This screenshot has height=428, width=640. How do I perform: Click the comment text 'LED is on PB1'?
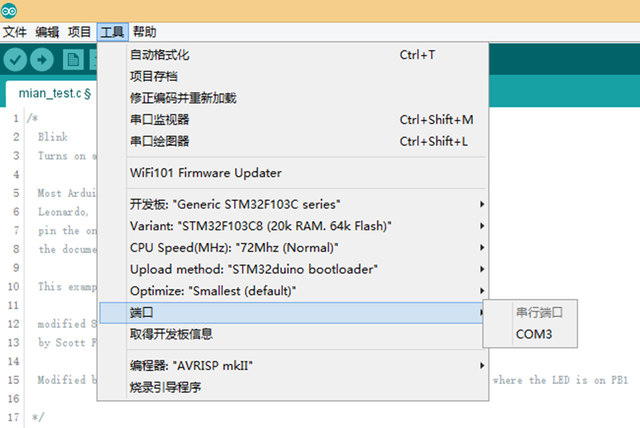coord(589,380)
